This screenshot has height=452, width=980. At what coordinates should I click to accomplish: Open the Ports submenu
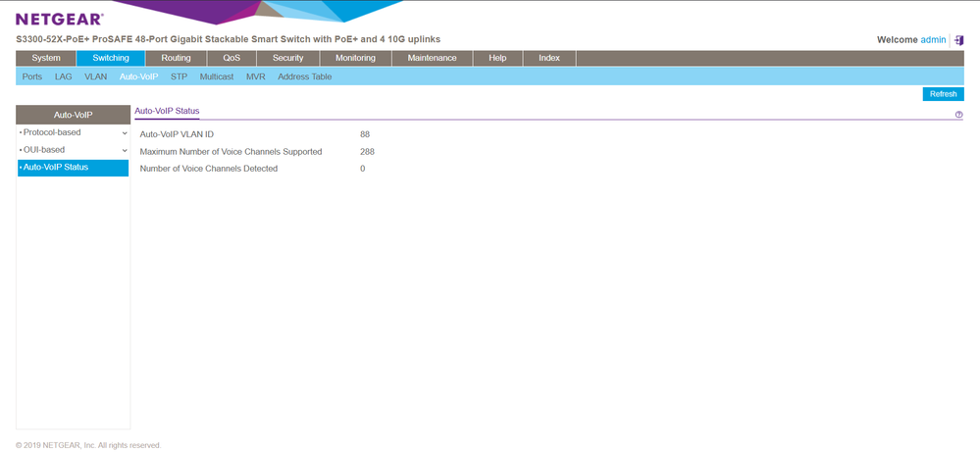(31, 76)
